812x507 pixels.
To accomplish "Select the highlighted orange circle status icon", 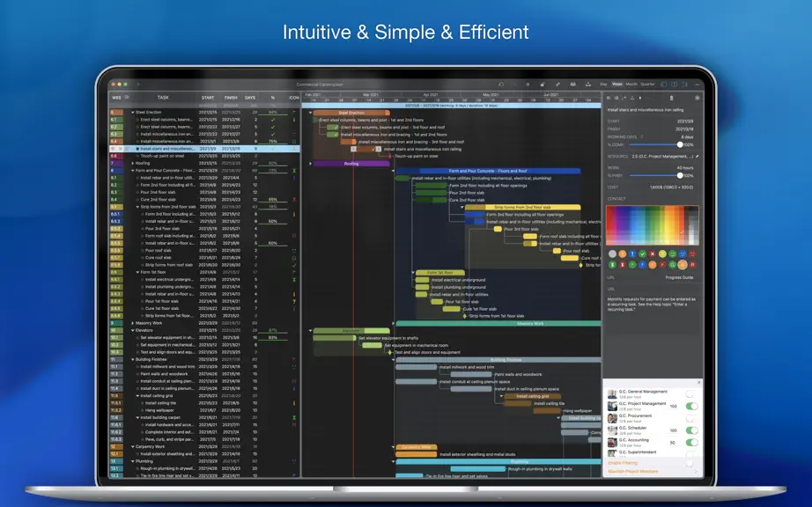I will coord(683,265).
